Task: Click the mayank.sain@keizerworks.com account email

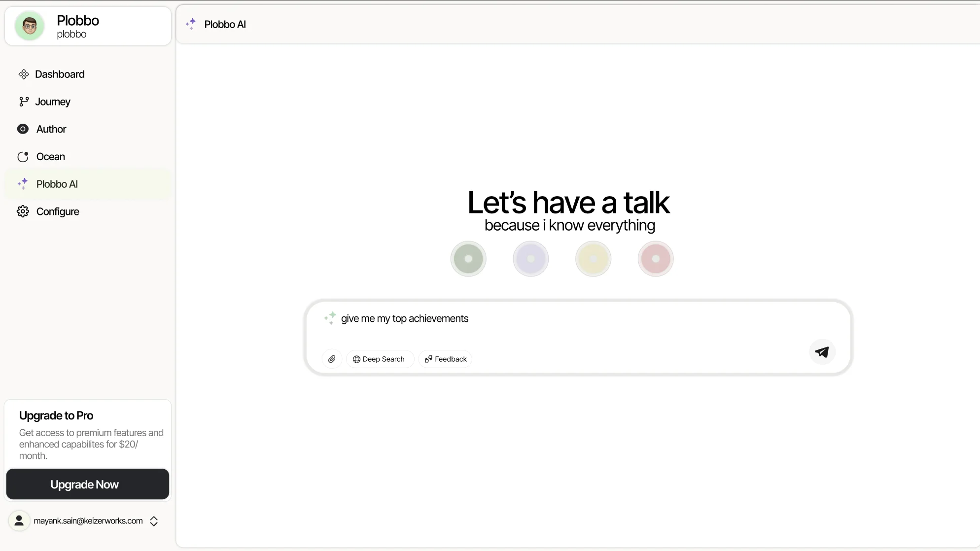Action: click(88, 521)
